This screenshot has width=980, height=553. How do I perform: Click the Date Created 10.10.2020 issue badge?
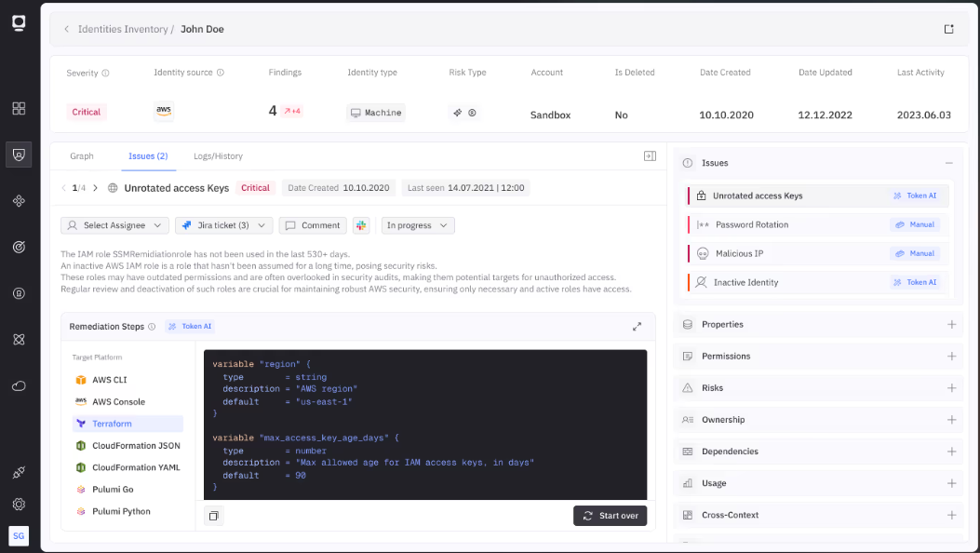coord(338,187)
